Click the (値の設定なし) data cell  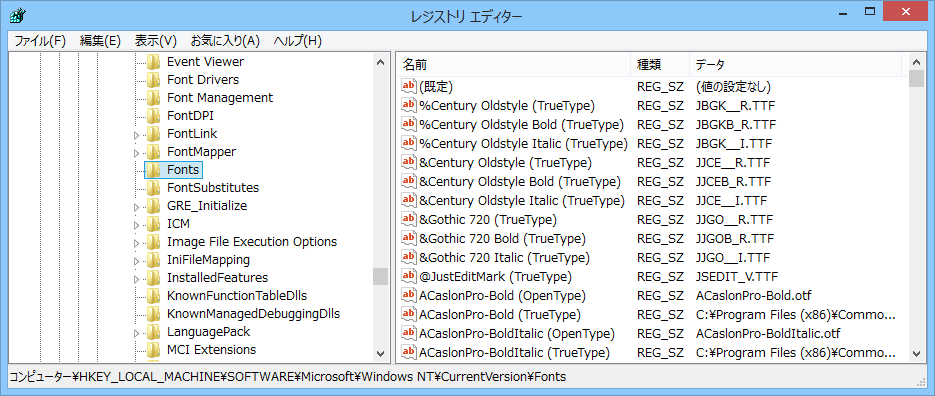[x=733, y=87]
